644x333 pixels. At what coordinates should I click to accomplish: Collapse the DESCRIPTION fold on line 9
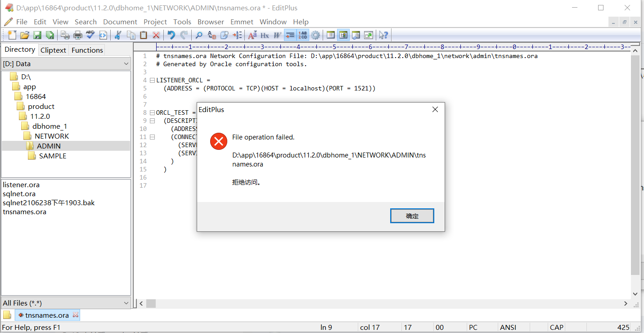(152, 121)
